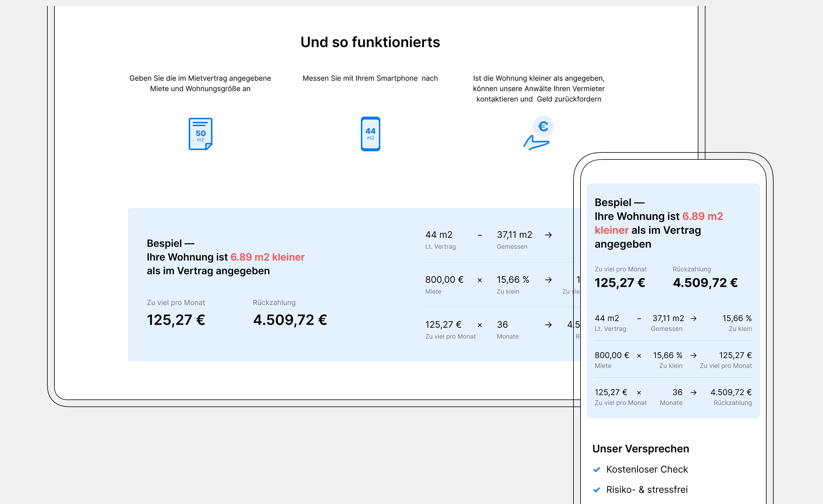Viewport: 823px width, 504px height.
Task: Click the arrow after 36 Monate on desktop
Action: point(548,325)
